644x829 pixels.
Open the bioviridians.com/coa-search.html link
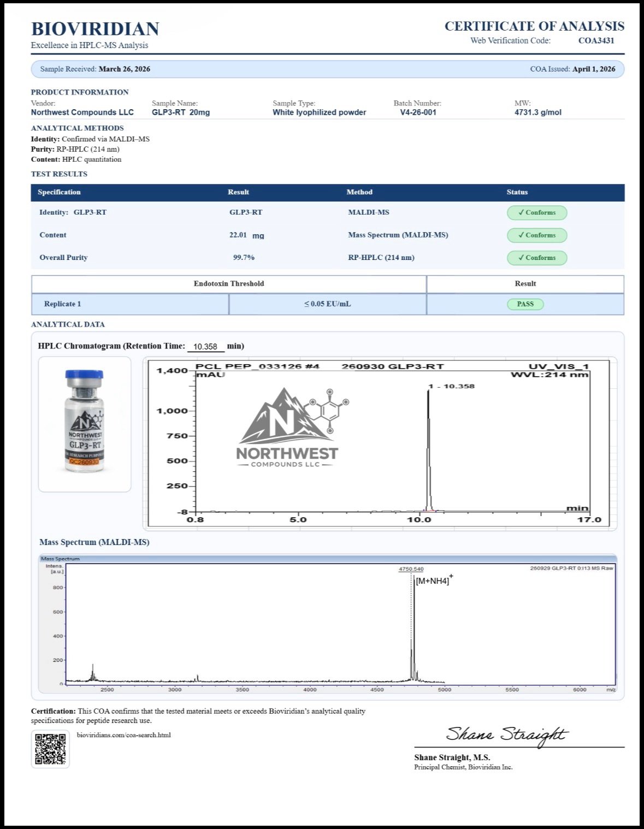[x=123, y=735]
